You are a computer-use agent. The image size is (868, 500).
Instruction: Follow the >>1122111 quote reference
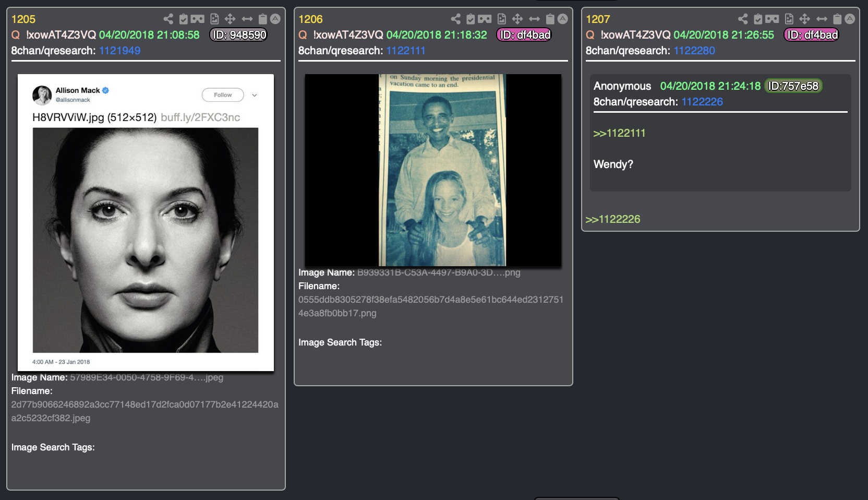click(619, 133)
